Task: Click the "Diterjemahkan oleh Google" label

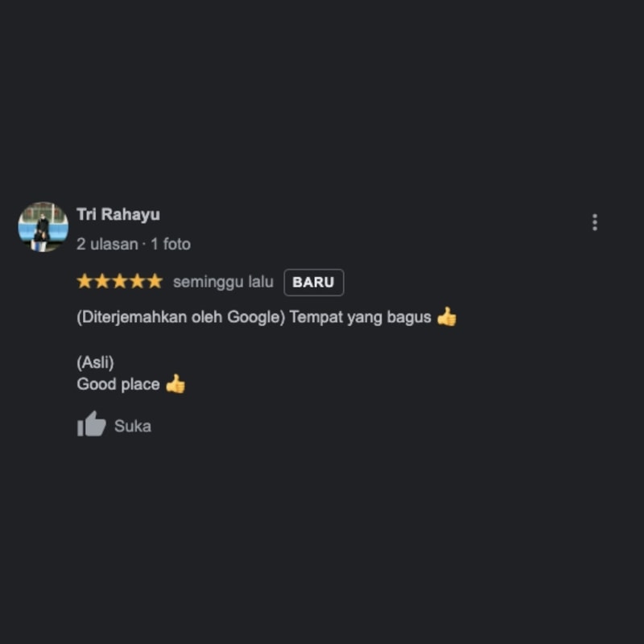Action: (180, 317)
